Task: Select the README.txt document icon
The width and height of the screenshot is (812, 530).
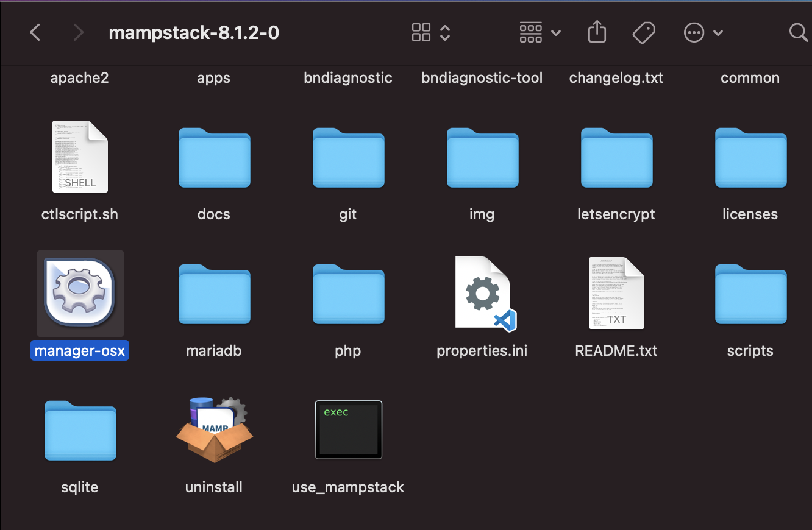Action: click(616, 293)
